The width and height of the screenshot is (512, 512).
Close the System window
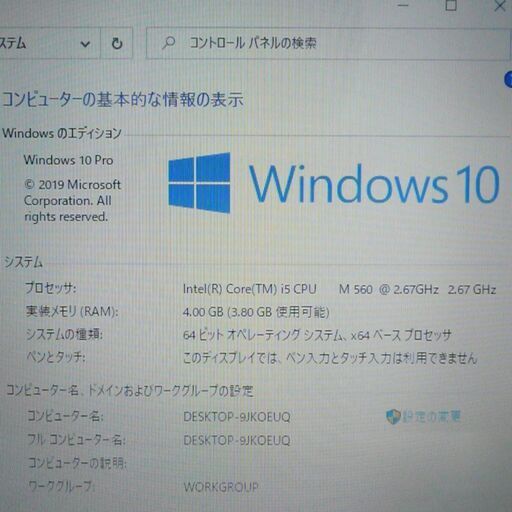(500, 6)
